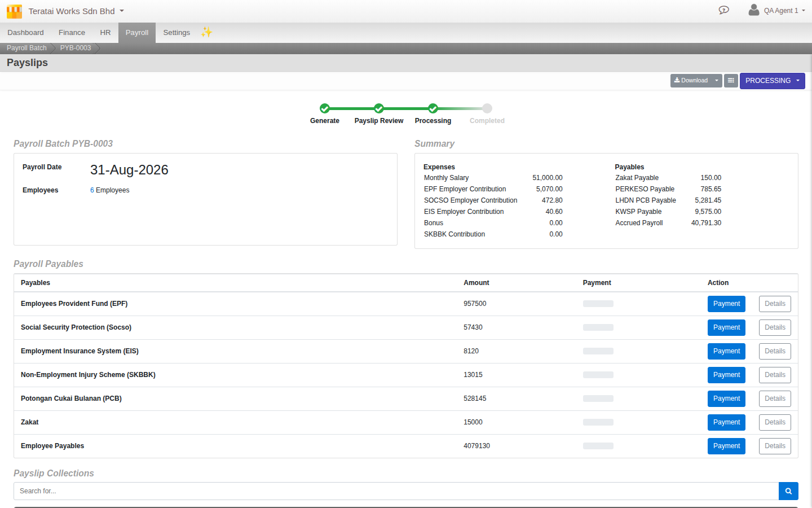This screenshot has height=508, width=812.
Task: Click the Employee Payables amount 4079130
Action: point(476,446)
